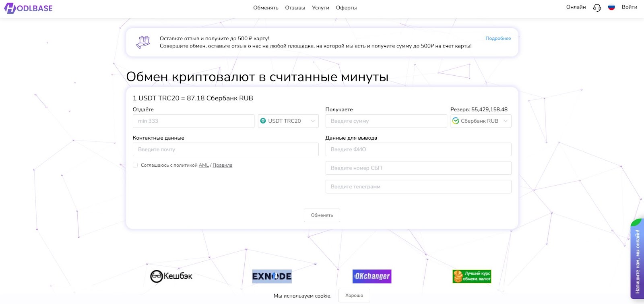Click the rate text '1 USDT TRC20 = 87.18 Сбербанк RUB'

193,98
